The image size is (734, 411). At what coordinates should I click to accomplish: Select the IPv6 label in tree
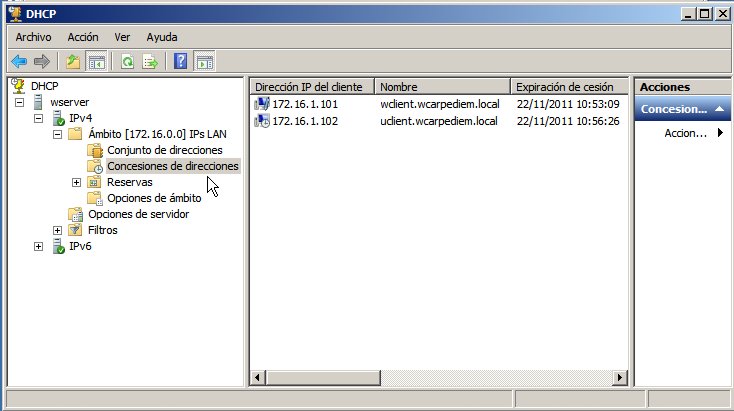click(80, 246)
